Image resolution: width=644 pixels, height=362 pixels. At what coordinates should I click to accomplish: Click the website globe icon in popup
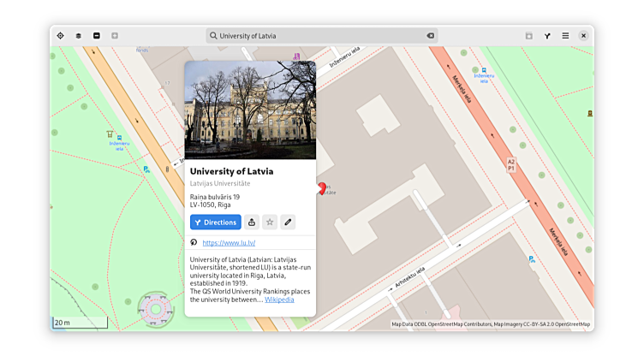point(194,243)
